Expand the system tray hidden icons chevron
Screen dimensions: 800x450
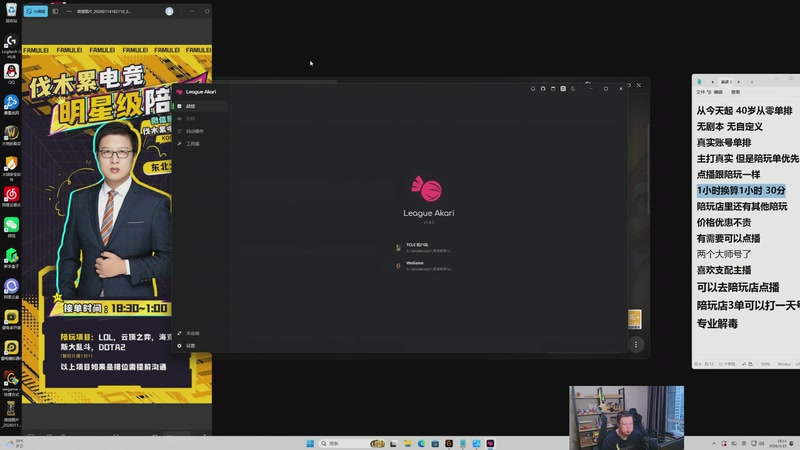[x=714, y=443]
